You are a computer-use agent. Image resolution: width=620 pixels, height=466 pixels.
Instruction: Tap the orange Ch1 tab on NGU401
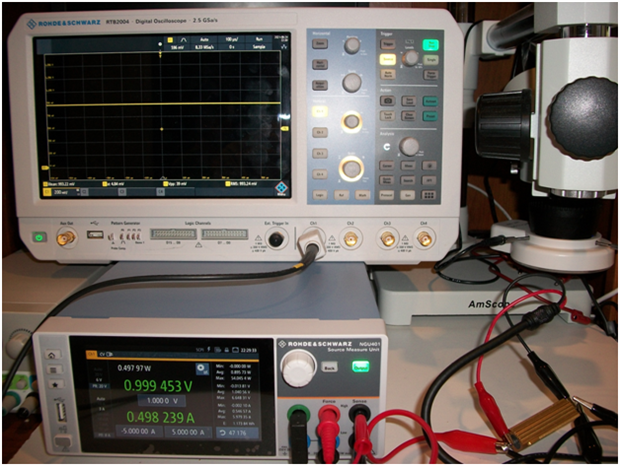click(x=91, y=354)
